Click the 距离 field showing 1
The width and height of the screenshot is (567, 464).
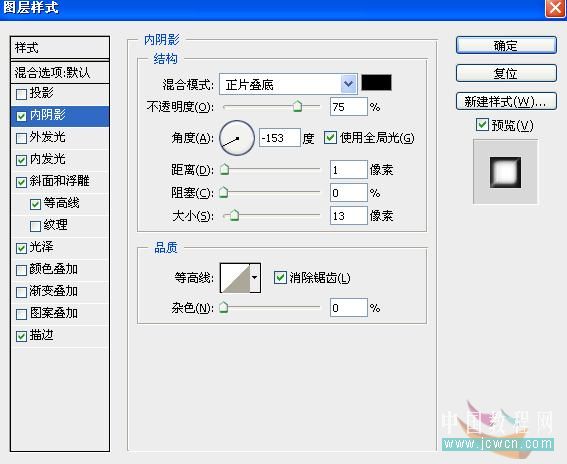(349, 170)
